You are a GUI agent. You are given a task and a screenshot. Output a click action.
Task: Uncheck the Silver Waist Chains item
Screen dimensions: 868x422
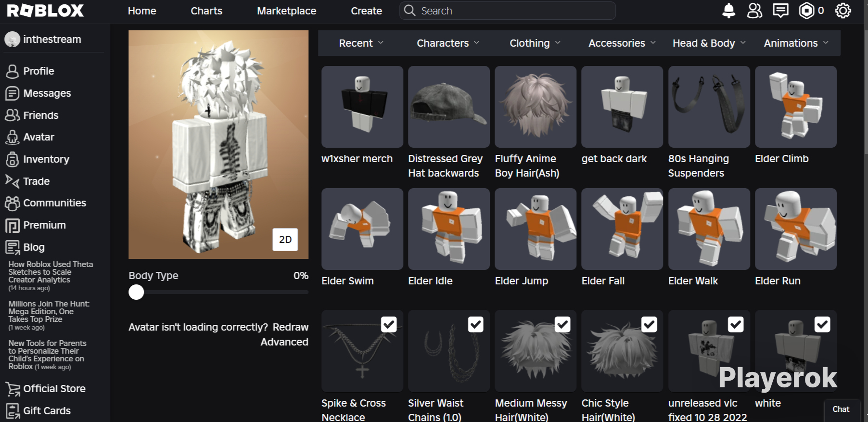(x=476, y=324)
